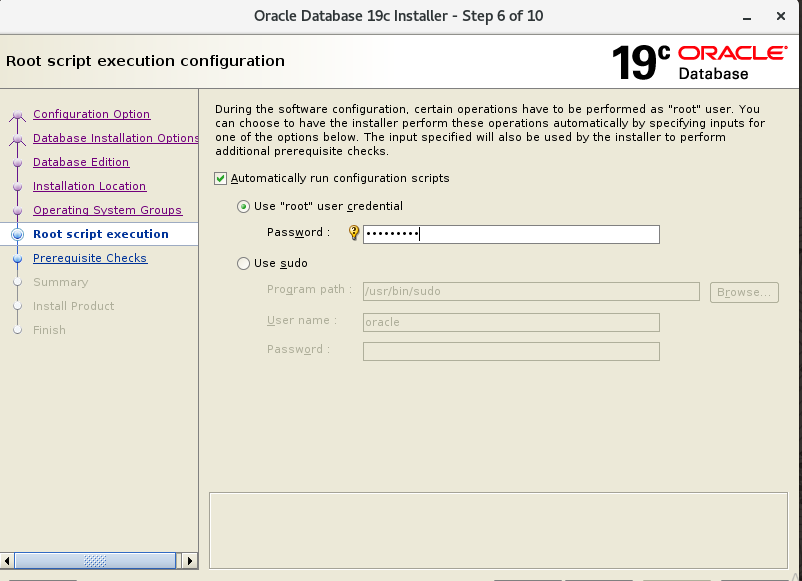802x581 pixels.
Task: Click the sudo Password field
Action: (x=511, y=351)
